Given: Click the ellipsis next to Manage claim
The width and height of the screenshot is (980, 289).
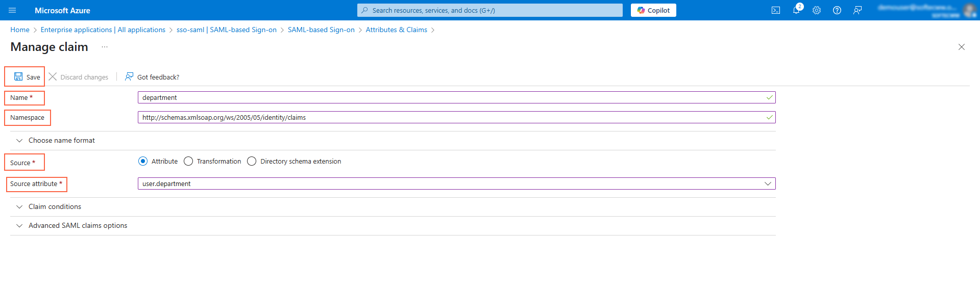Looking at the screenshot, I should click(105, 47).
